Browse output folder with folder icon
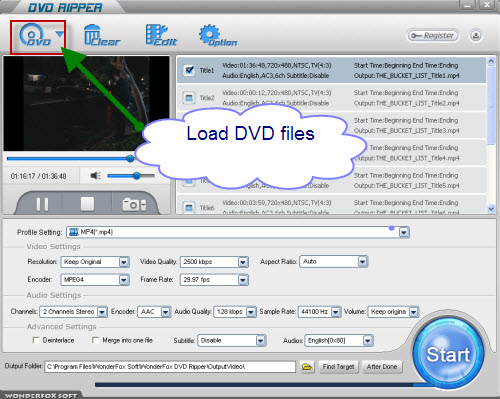This screenshot has height=399, width=500. click(x=307, y=367)
